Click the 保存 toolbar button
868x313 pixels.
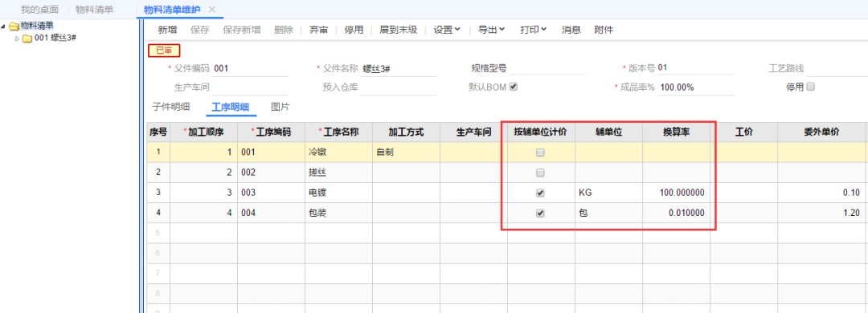(x=200, y=30)
